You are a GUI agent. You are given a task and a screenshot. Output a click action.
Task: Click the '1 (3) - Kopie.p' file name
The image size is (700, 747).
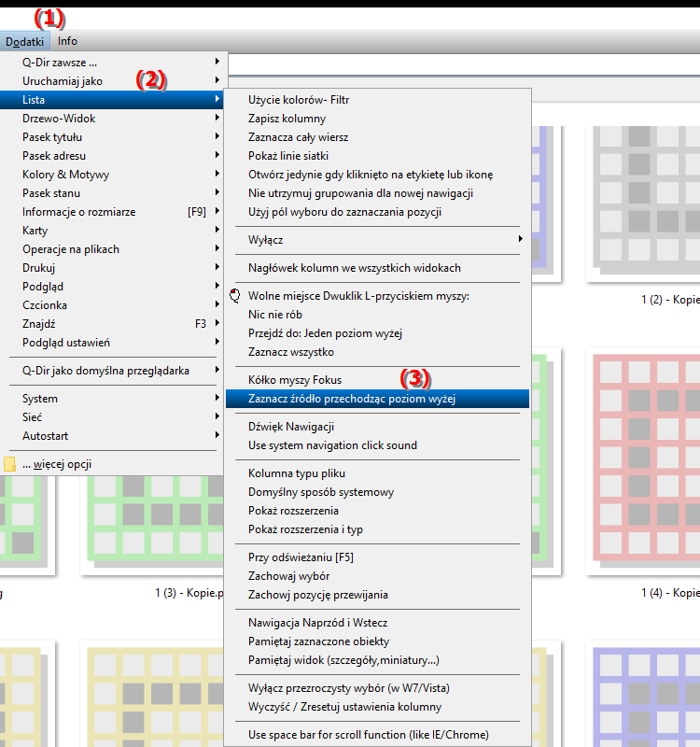point(189,593)
